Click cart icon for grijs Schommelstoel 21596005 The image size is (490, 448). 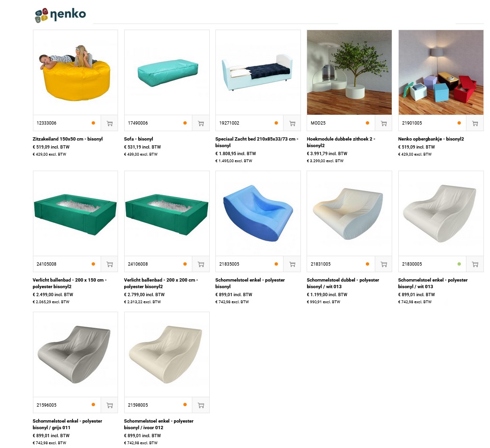coord(110,405)
